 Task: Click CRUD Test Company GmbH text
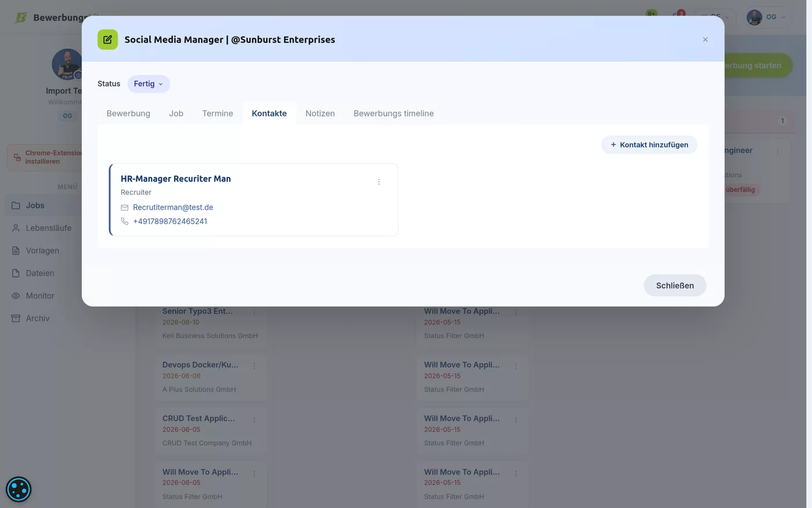tap(206, 443)
